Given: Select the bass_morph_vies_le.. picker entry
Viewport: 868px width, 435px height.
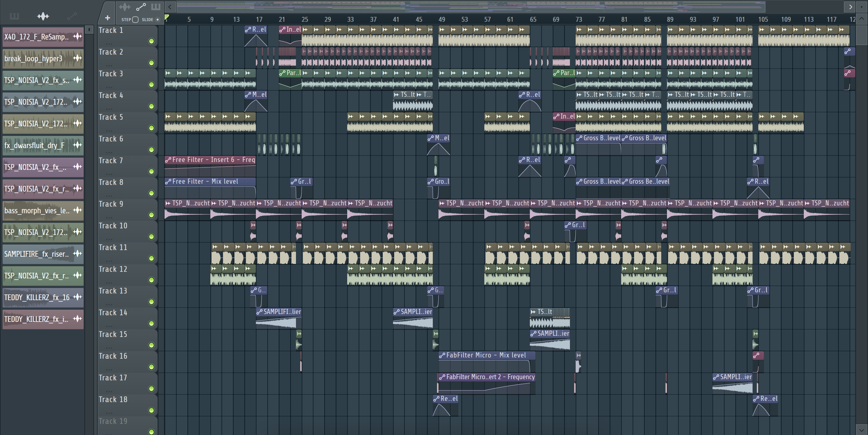Looking at the screenshot, I should pos(43,211).
